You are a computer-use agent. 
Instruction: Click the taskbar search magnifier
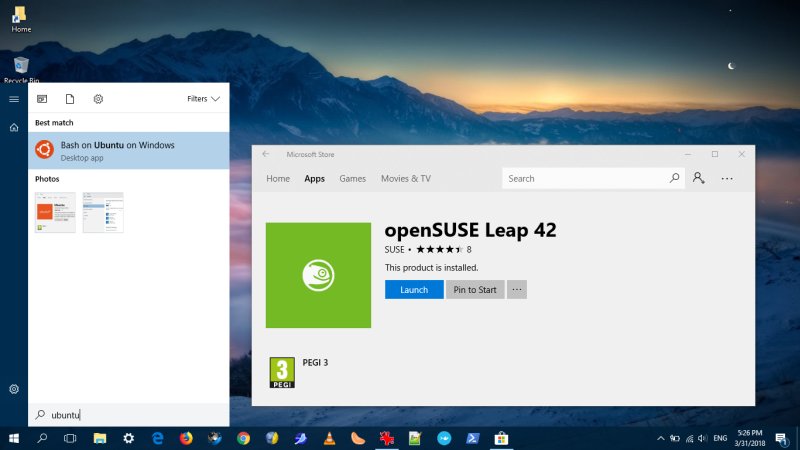point(42,438)
